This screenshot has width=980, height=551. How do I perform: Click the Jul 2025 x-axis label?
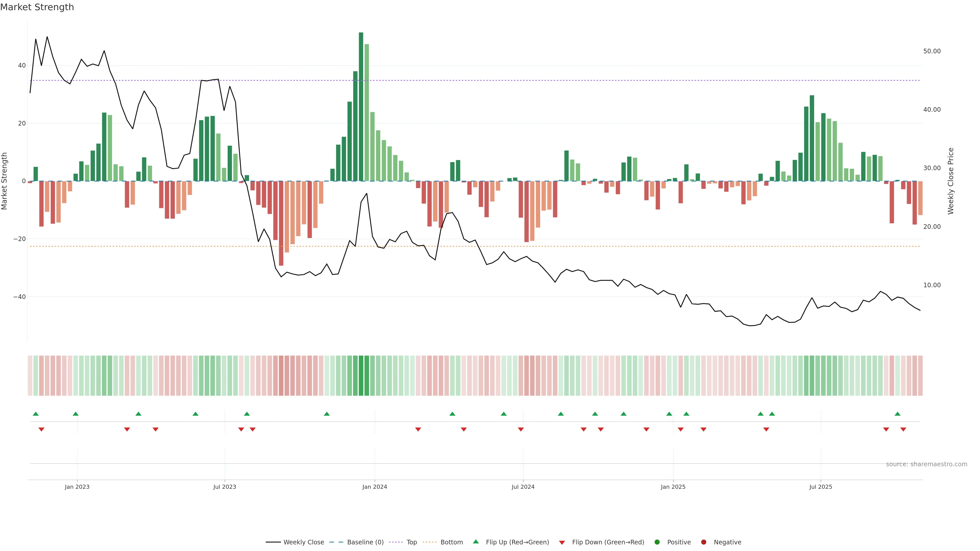pos(820,487)
